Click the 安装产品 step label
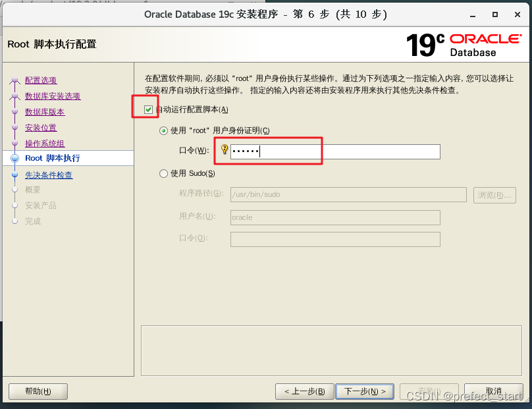The image size is (532, 409). (x=41, y=205)
